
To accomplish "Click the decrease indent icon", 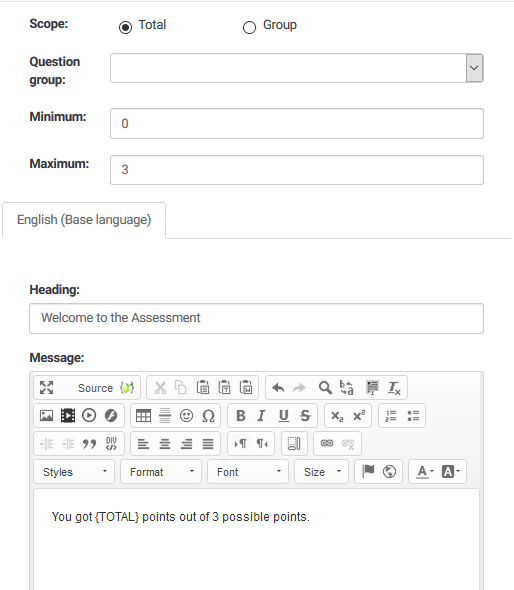I will click(x=46, y=444).
